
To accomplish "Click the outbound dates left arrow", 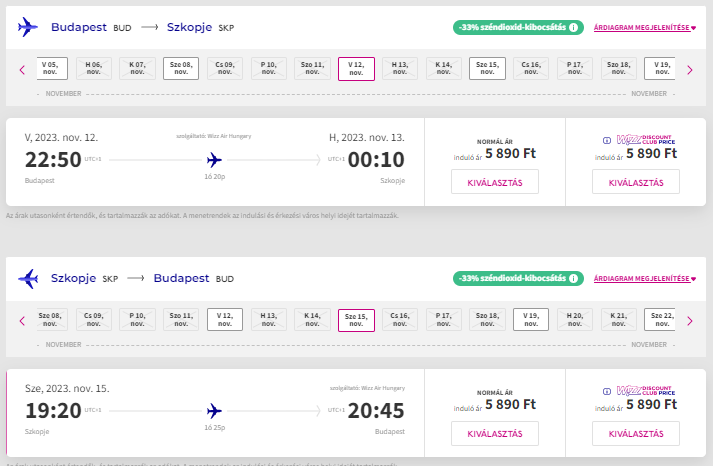I will (x=22, y=70).
